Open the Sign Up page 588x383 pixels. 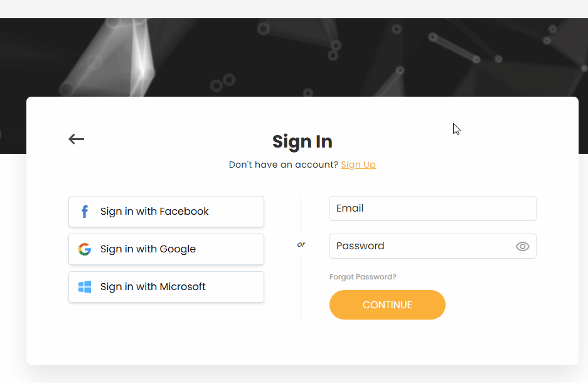(x=358, y=165)
